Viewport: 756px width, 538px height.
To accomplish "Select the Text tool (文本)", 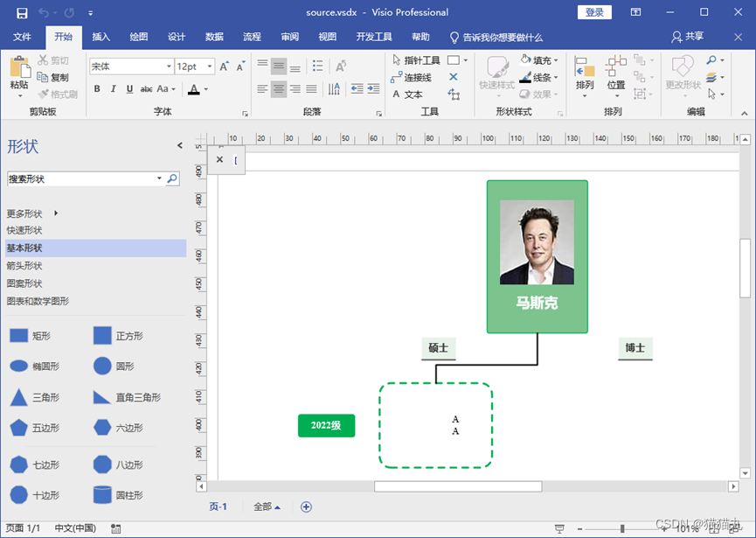I will pyautogui.click(x=407, y=94).
